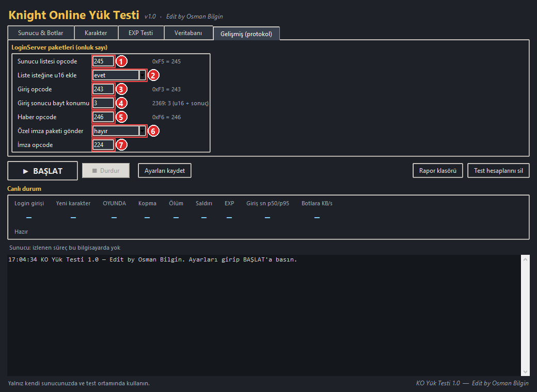Click the Durdur stop button
This screenshot has height=392, width=537.
106,170
